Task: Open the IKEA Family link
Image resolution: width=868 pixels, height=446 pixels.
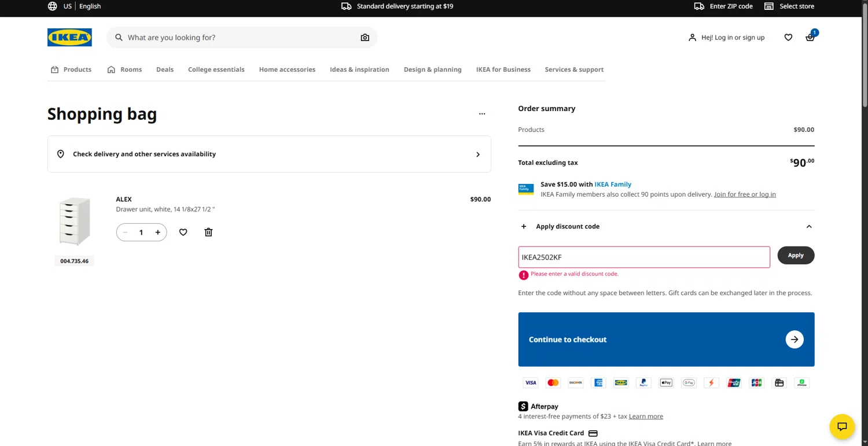Action: click(x=613, y=185)
